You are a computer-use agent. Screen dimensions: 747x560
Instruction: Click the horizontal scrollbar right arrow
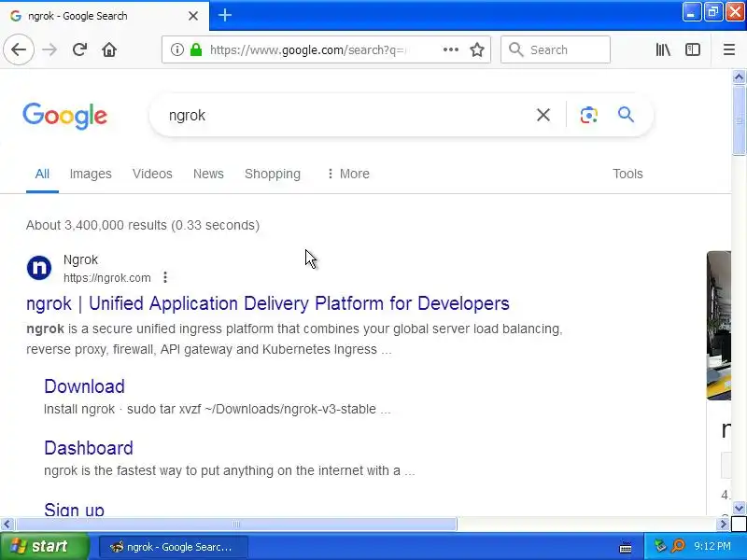click(x=723, y=525)
